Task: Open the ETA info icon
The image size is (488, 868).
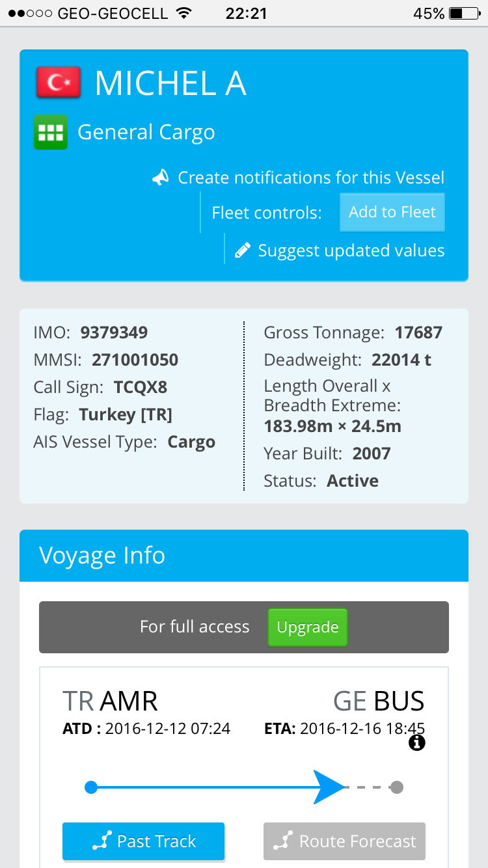Action: (x=416, y=742)
